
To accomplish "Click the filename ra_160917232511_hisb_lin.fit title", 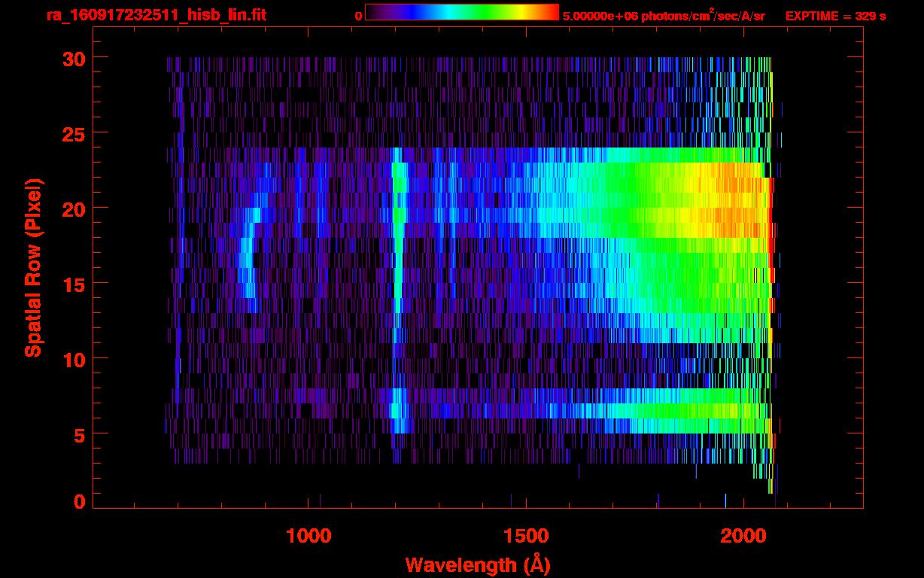I will [156, 15].
